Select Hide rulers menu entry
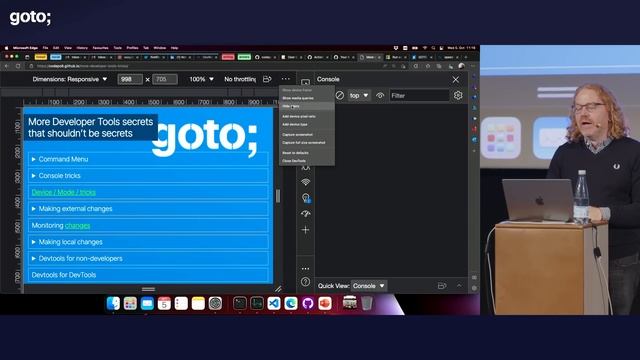The width and height of the screenshot is (640, 360). 307,106
